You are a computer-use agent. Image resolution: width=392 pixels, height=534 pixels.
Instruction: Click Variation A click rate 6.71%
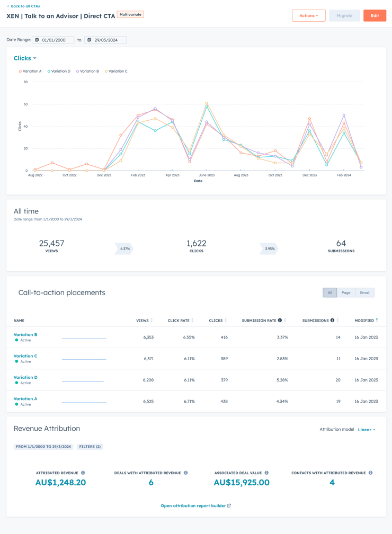pos(189,402)
